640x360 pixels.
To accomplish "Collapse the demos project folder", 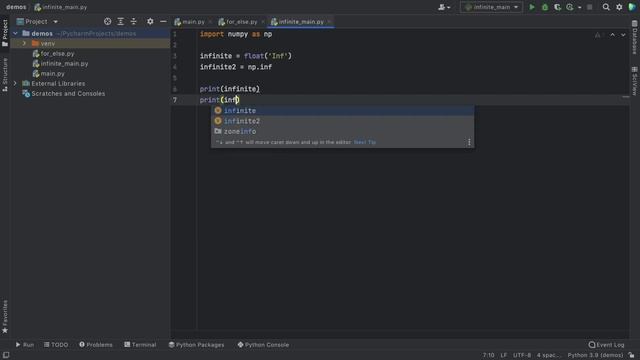I will (16, 33).
